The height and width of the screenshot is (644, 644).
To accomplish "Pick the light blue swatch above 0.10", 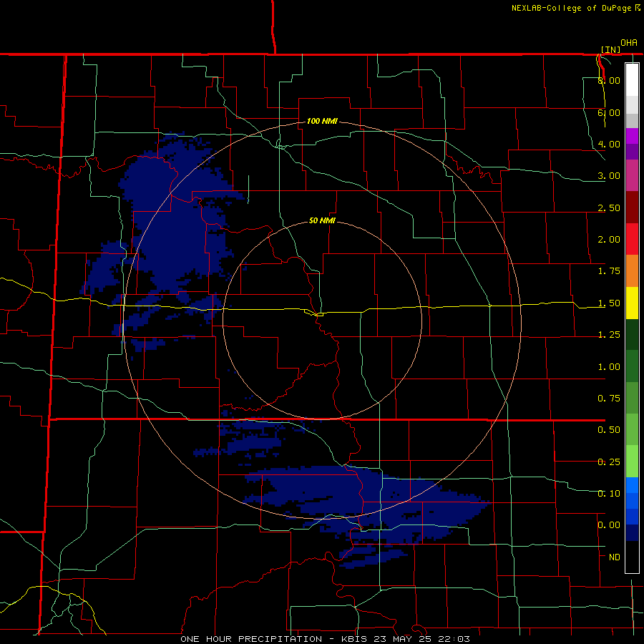I will click(632, 485).
